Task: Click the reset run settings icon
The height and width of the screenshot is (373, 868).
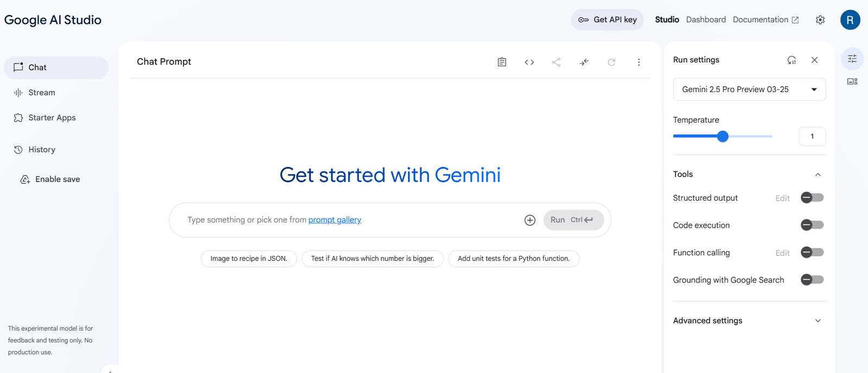Action: point(792,60)
